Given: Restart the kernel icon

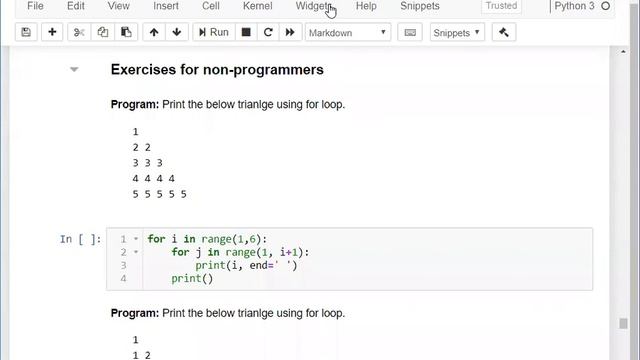Looking at the screenshot, I should (268, 32).
